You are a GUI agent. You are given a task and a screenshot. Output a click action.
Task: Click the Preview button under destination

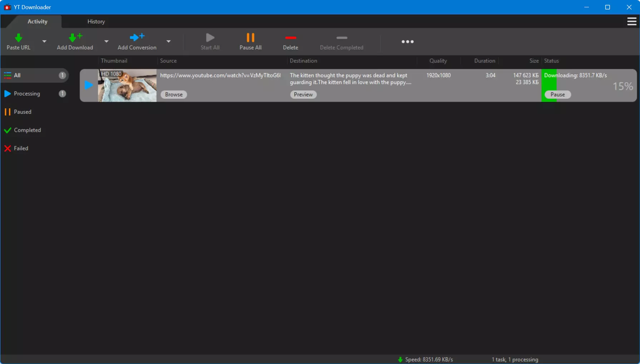coord(303,95)
